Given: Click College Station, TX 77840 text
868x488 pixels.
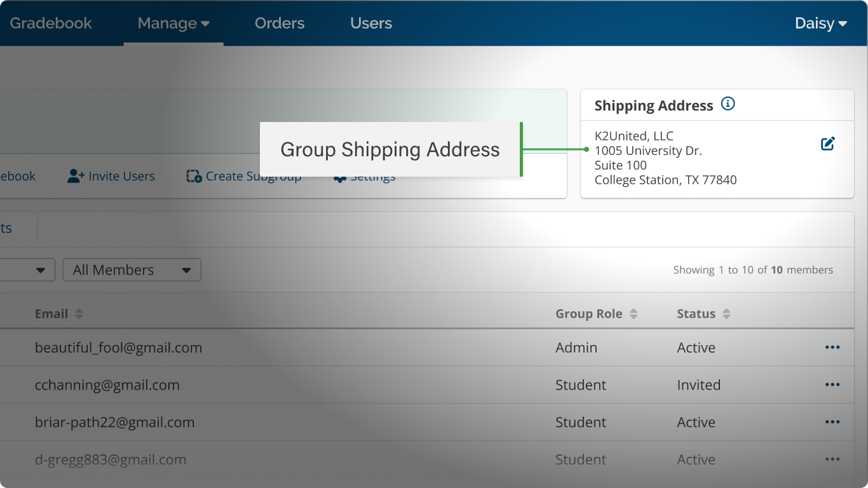Looking at the screenshot, I should [x=665, y=180].
